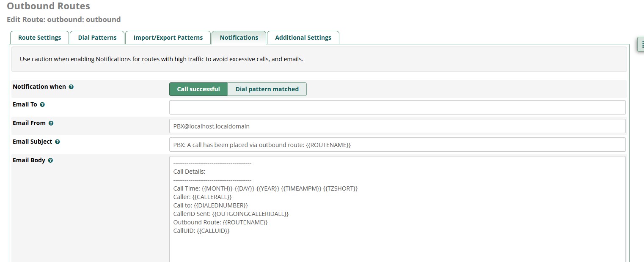This screenshot has height=262, width=644.
Task: Click the Email Body field label
Action: [29, 160]
